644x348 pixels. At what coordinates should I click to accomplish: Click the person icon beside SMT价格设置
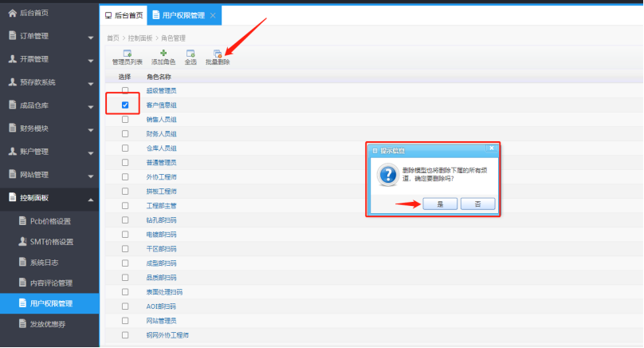[23, 242]
